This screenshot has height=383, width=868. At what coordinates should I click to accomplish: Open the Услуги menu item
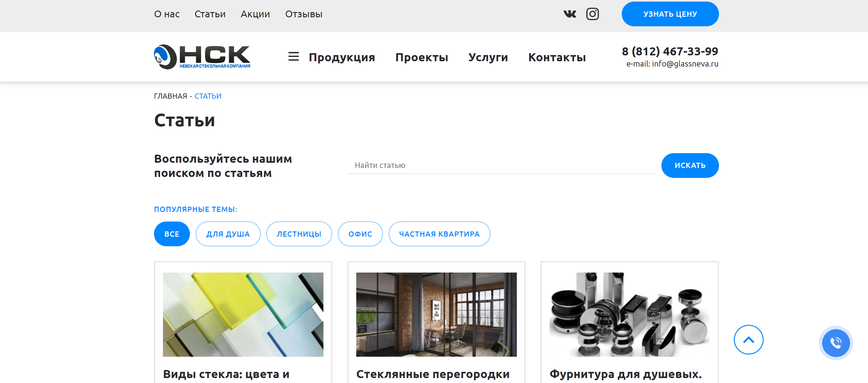pos(488,57)
